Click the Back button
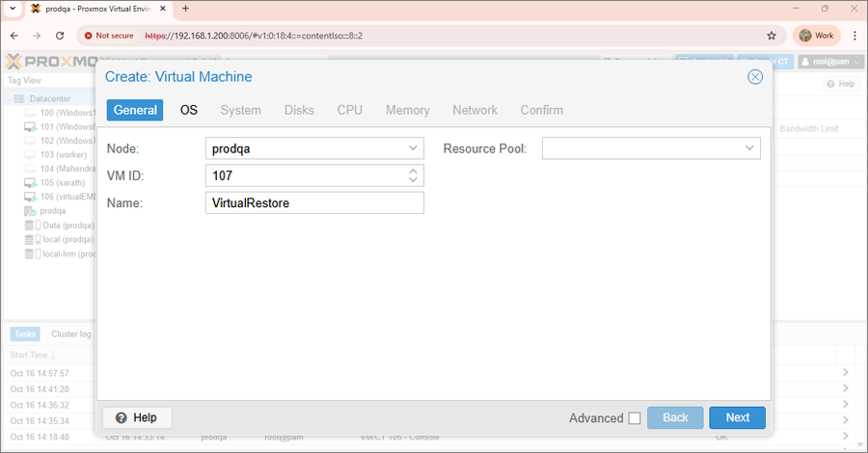 tap(675, 417)
